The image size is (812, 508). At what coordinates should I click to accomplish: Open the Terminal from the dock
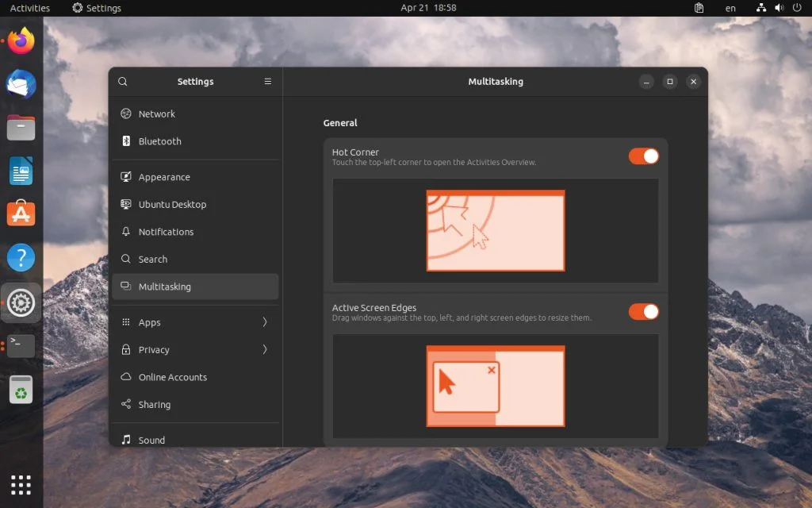tap(21, 345)
